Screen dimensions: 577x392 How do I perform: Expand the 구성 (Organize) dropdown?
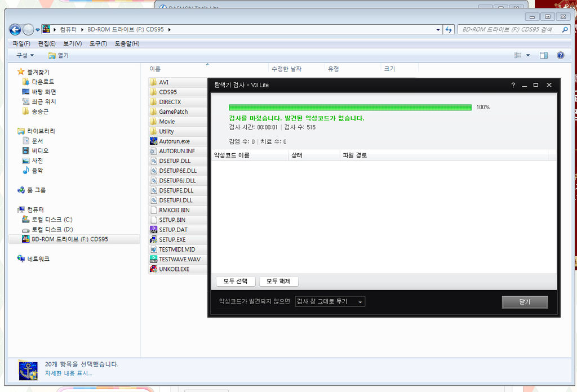click(x=25, y=55)
